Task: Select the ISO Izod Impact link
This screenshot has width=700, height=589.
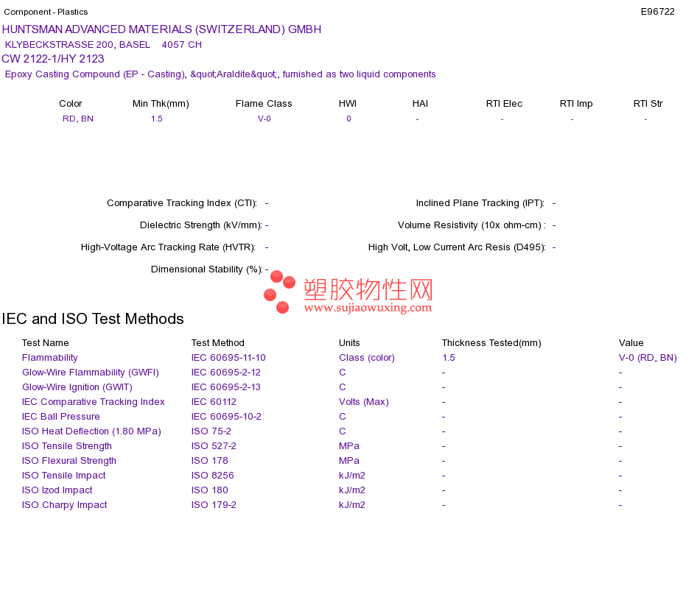Action: point(57,490)
